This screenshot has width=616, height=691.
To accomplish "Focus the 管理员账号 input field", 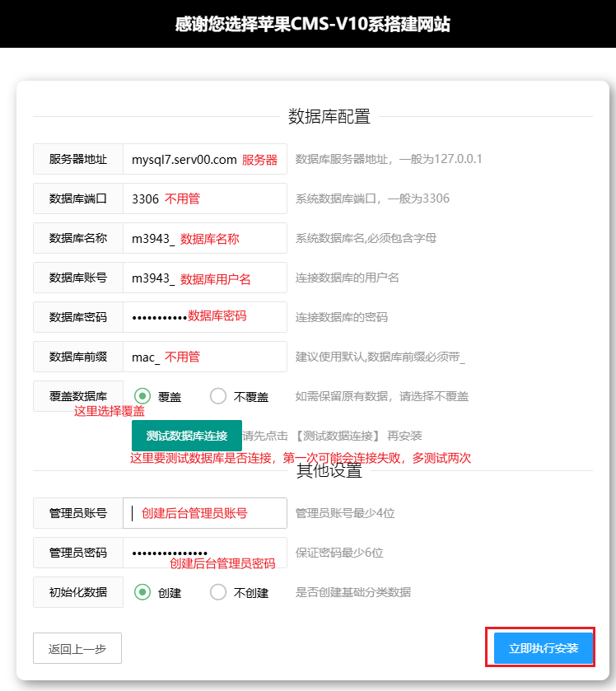I will click(x=205, y=513).
